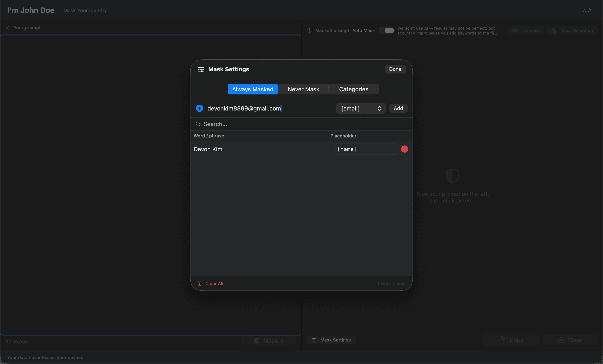Screen dimensions: 603x364
Task: Switch to the Never Mask tab
Action: [304, 89]
